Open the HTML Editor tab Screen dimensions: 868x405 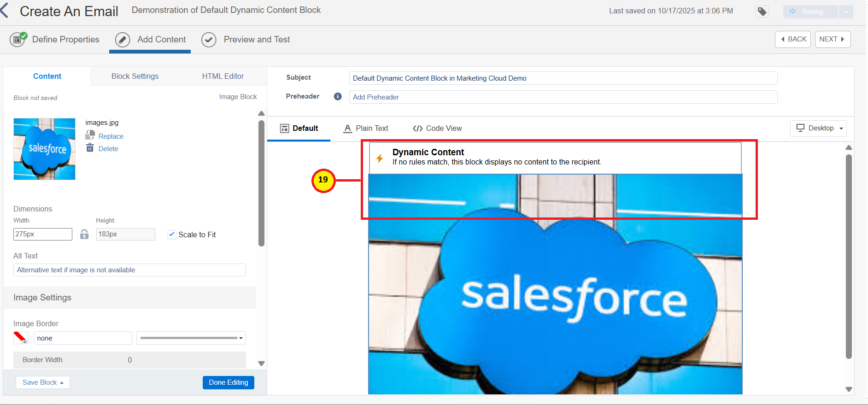click(x=223, y=76)
